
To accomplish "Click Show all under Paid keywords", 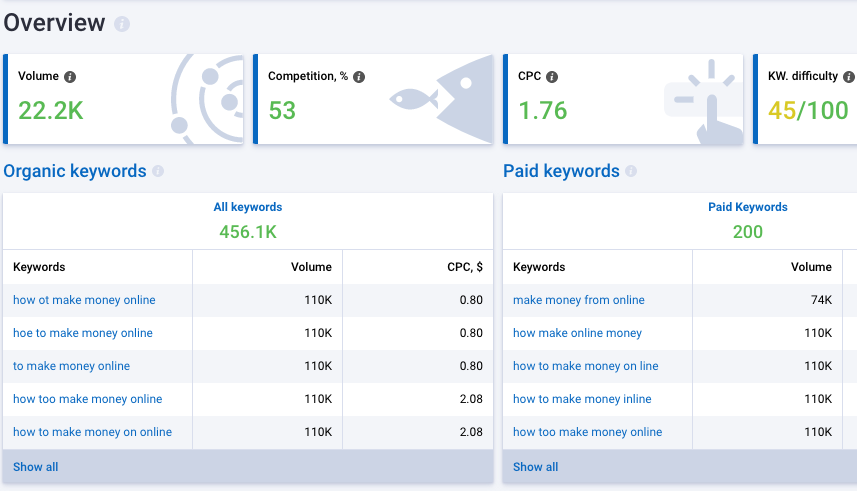I will click(x=536, y=467).
